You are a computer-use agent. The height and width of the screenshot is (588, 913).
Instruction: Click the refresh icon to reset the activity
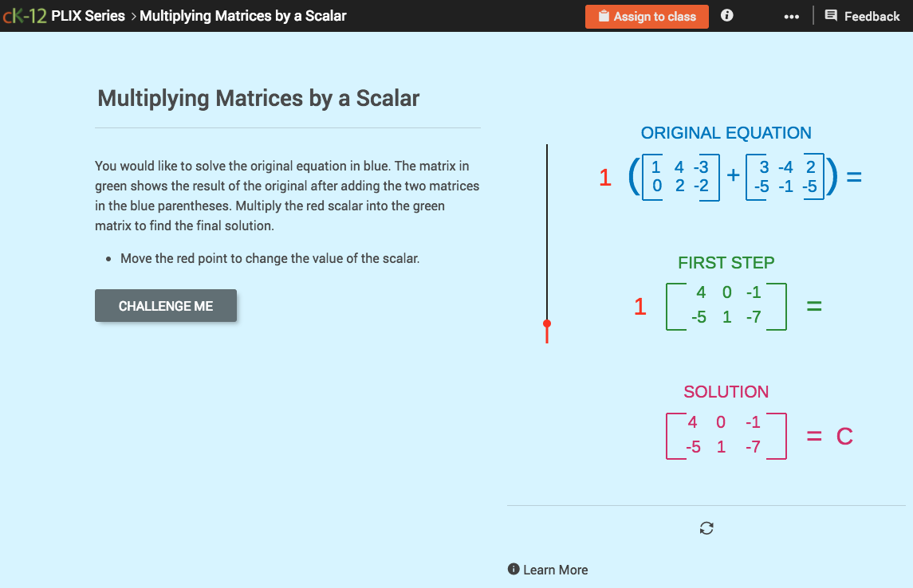coord(706,527)
